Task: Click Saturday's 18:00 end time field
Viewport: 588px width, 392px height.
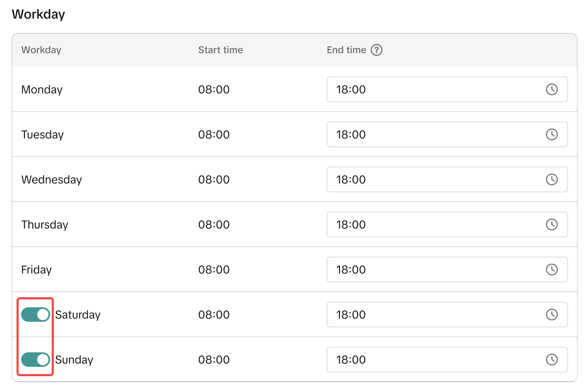Action: (x=431, y=315)
